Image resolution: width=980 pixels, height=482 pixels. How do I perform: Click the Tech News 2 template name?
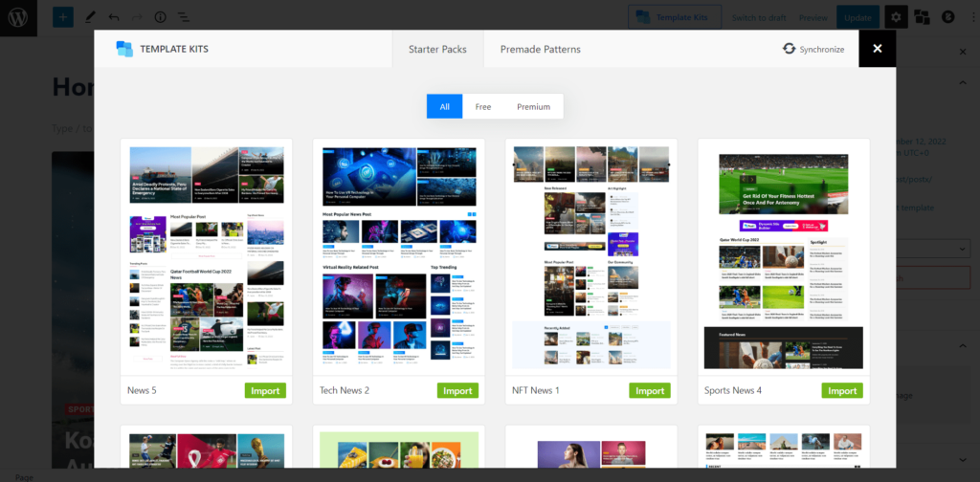tap(345, 391)
